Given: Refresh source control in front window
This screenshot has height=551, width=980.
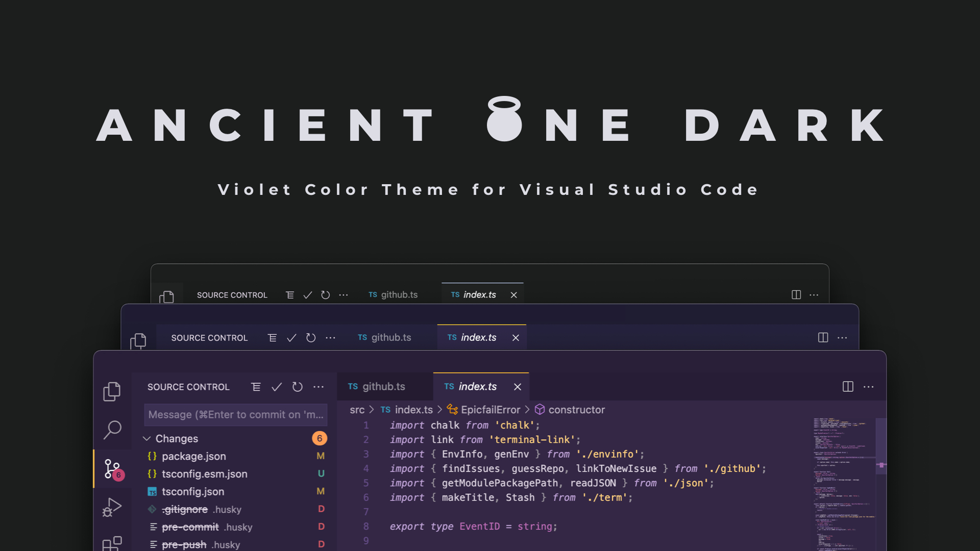Looking at the screenshot, I should [298, 387].
